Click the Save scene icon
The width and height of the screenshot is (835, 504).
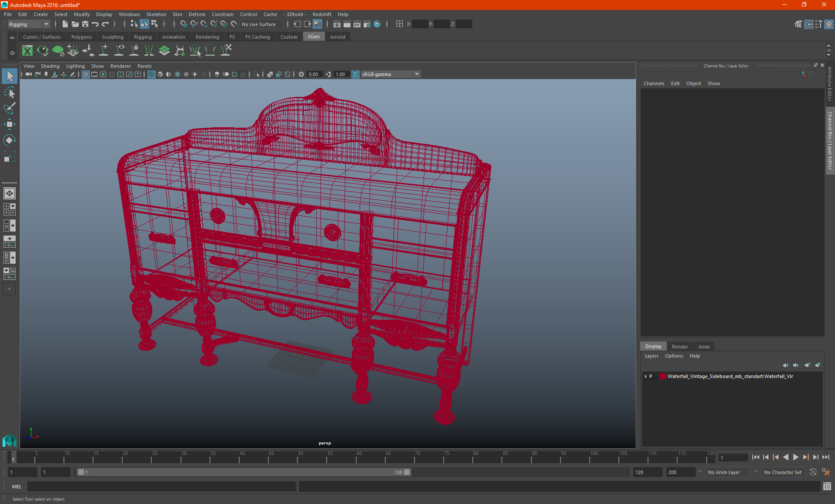pos(85,24)
